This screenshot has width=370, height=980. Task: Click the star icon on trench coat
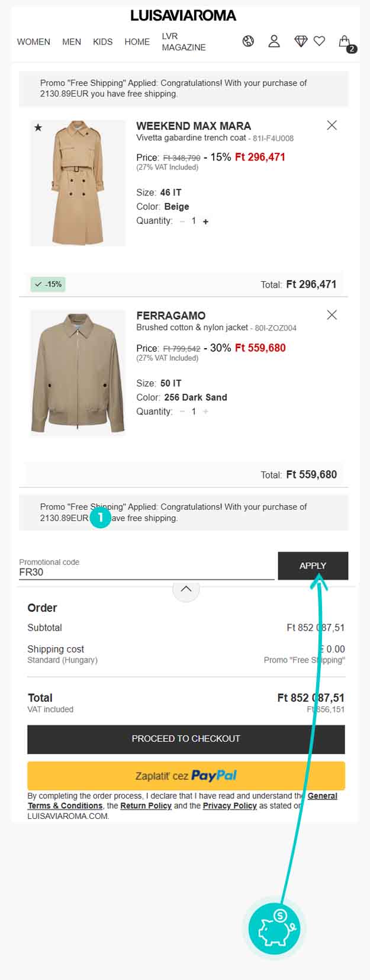point(38,127)
